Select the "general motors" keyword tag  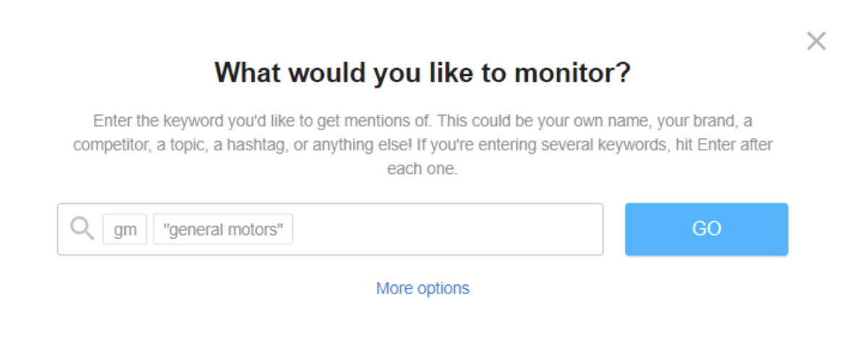(224, 230)
